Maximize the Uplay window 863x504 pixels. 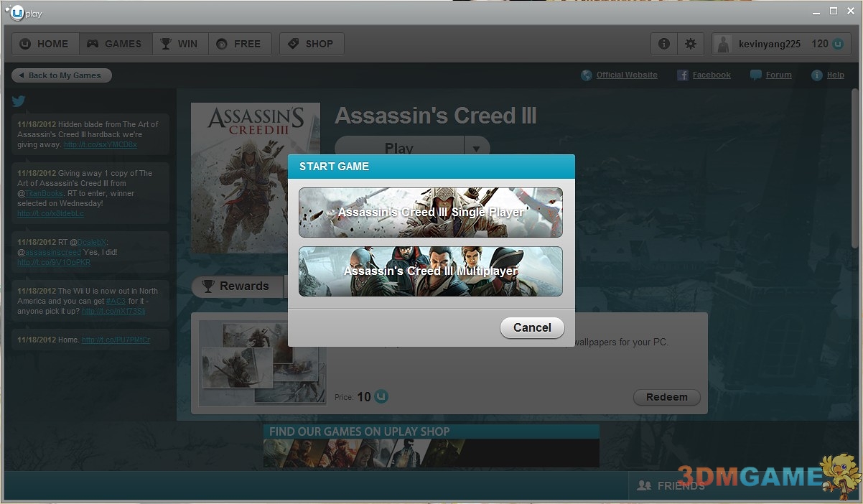click(834, 11)
